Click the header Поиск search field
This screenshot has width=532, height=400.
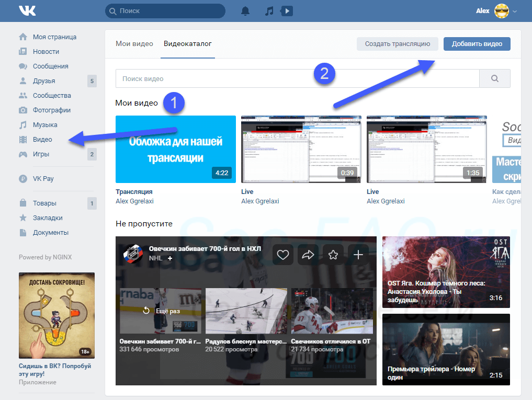coord(165,11)
